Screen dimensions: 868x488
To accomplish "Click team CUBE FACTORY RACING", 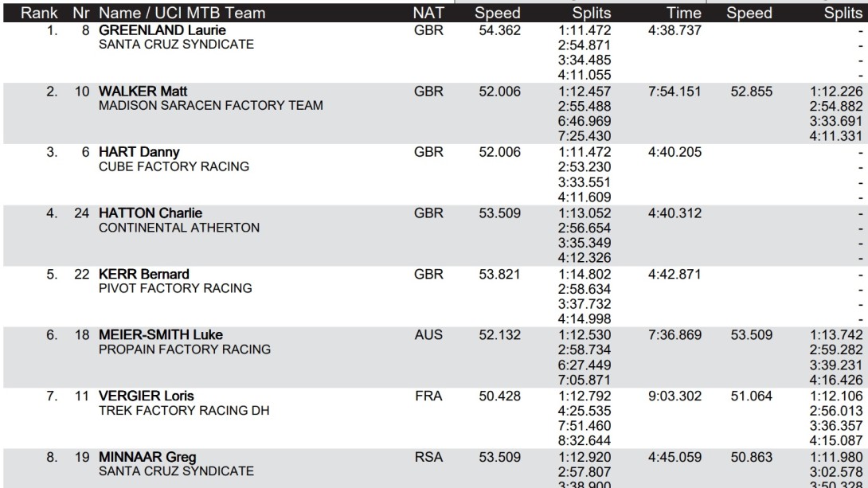I will pyautogui.click(x=174, y=166).
